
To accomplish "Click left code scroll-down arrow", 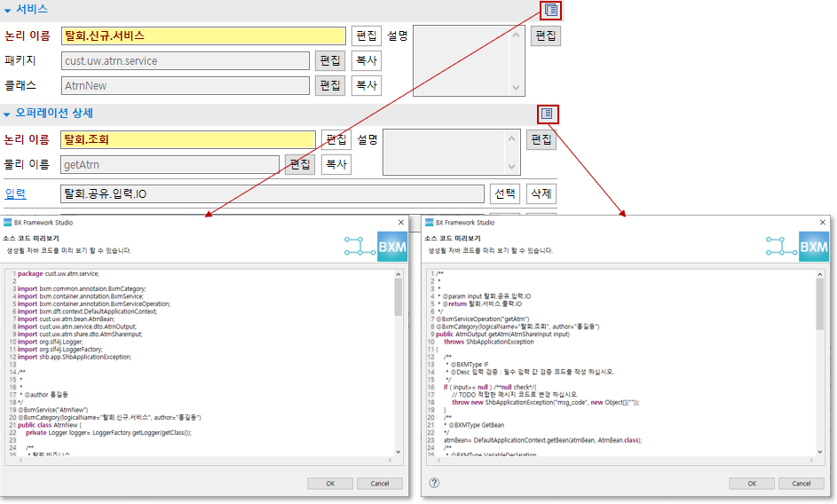I will pos(399,452).
